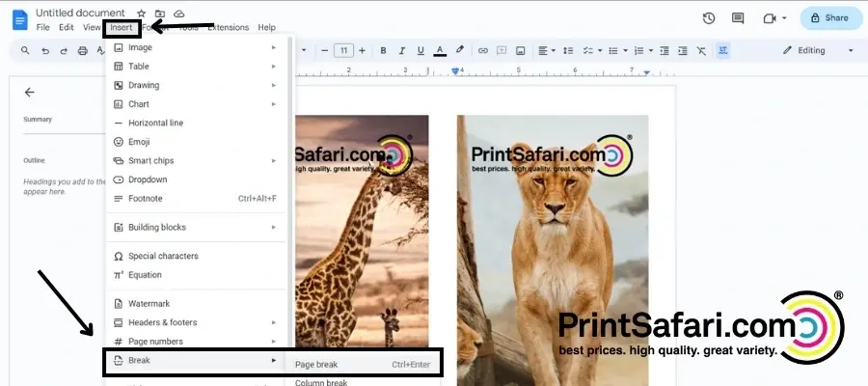This screenshot has height=386, width=868.
Task: Click the Share button
Action: point(831,18)
